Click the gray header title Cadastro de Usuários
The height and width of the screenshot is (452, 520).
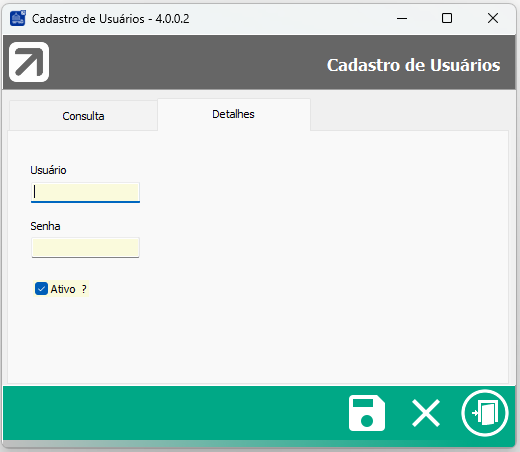413,65
